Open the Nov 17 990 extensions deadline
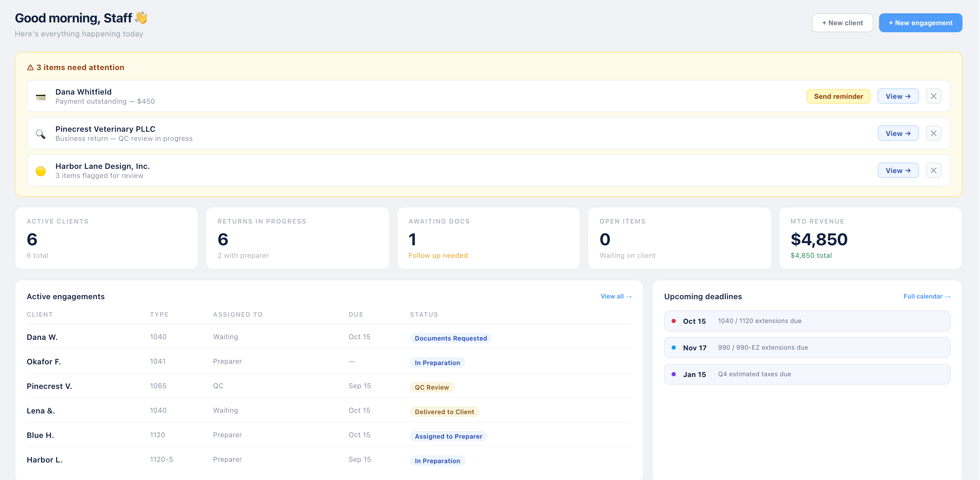980x480 pixels. click(807, 348)
